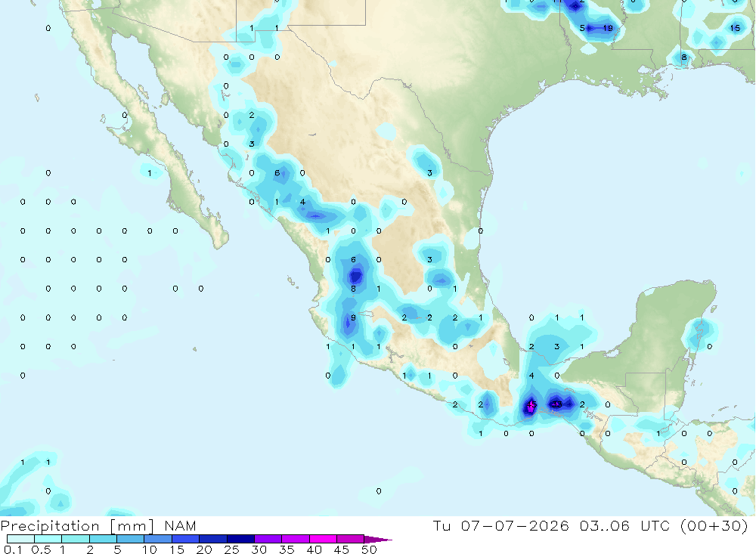This screenshot has width=756, height=554.
Task: Click the above-50 legend arrow tip
Action: (379, 539)
